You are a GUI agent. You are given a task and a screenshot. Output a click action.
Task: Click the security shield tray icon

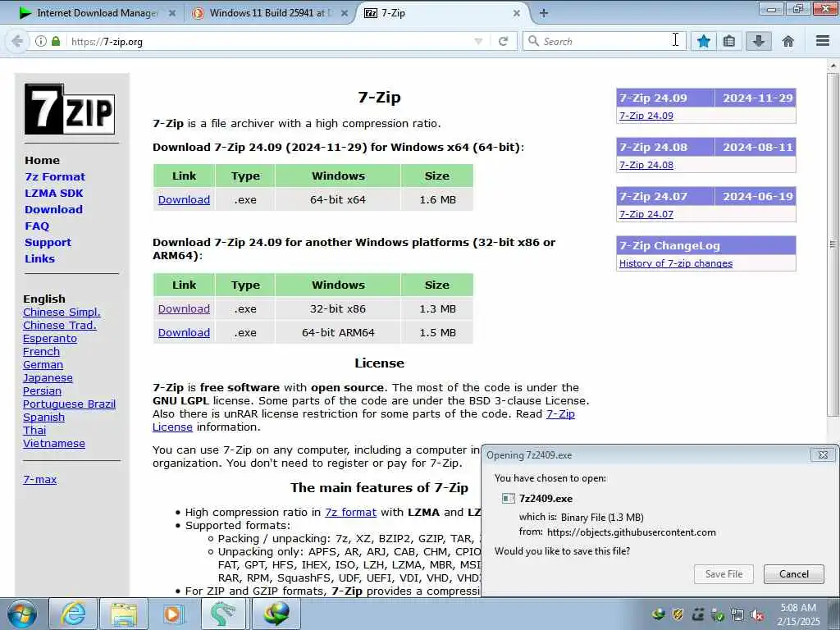point(678,615)
